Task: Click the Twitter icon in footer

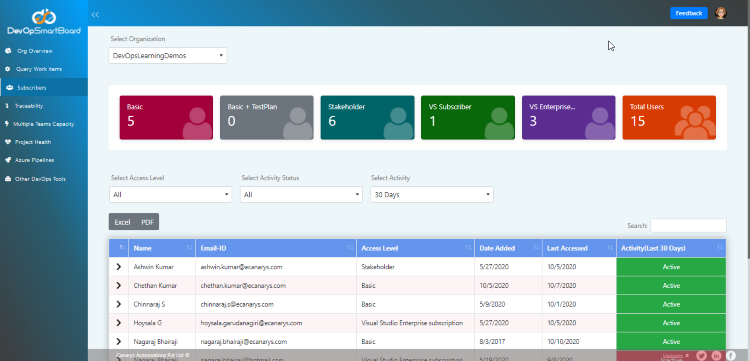Action: click(x=701, y=355)
